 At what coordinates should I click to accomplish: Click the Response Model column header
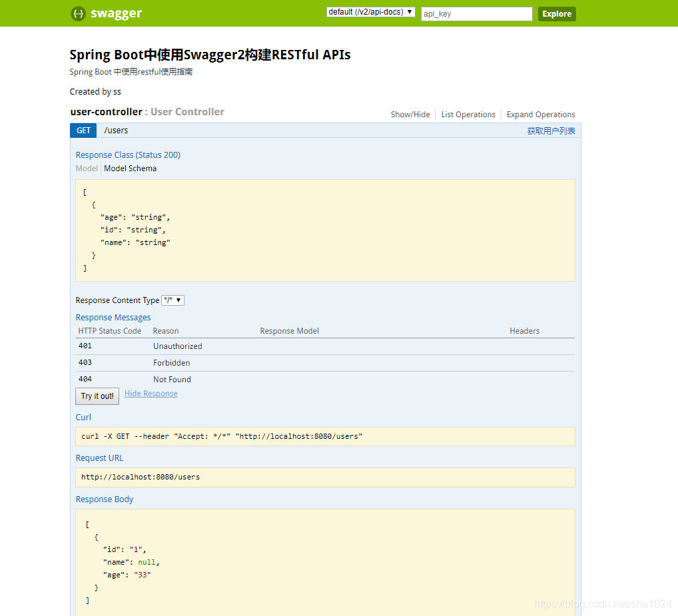point(289,331)
